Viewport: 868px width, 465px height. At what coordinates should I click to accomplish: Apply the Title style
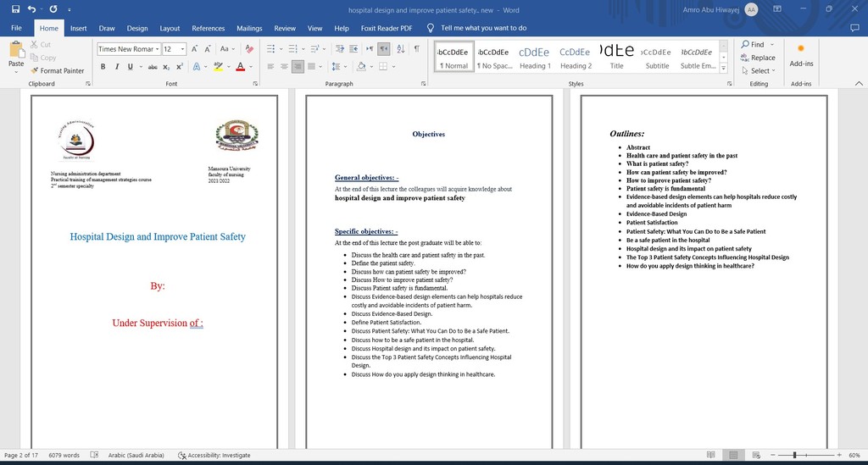[616, 57]
